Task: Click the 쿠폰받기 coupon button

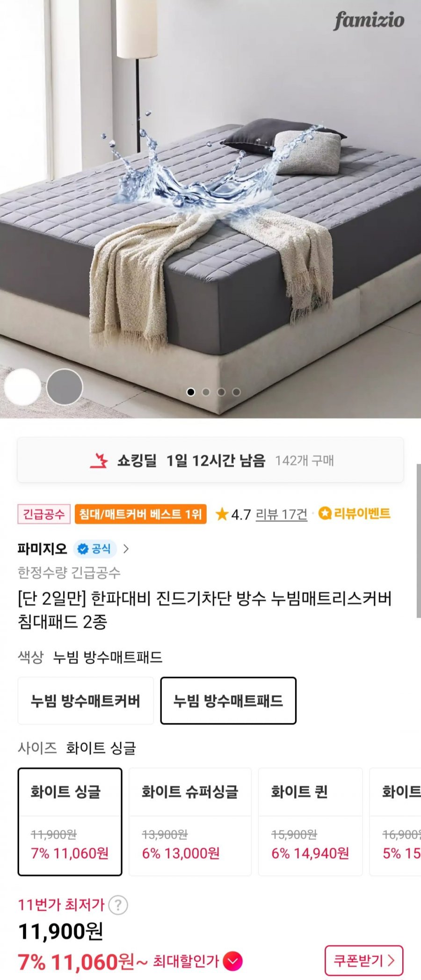Action: tap(364, 960)
